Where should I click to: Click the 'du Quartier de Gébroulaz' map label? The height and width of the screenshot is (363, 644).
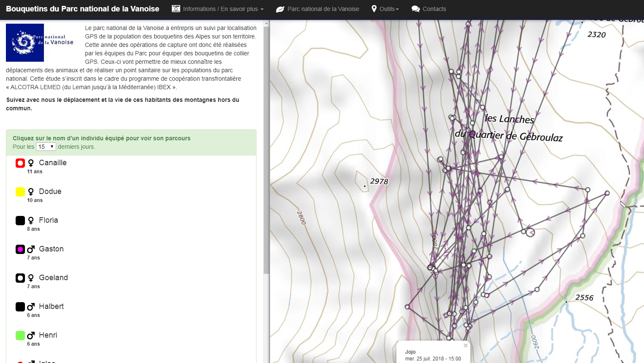click(x=509, y=136)
